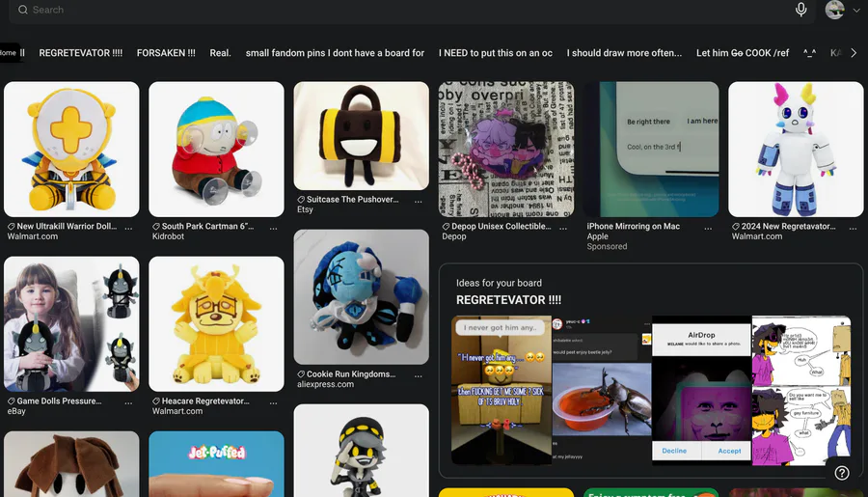This screenshot has width=868, height=497.
Task: Select the REGRETEVATOR !!!! board tab
Action: pyautogui.click(x=81, y=53)
